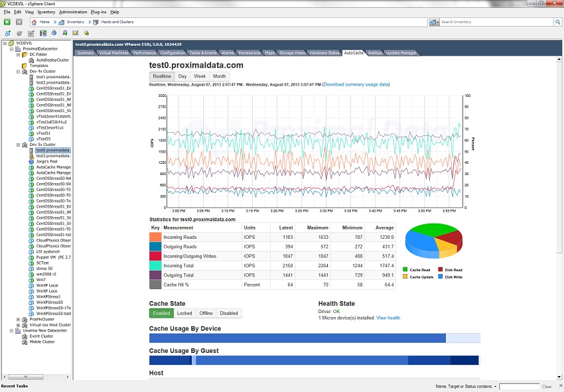Click the VM icon beside win2008 r2
The image size is (564, 392).
click(31, 275)
